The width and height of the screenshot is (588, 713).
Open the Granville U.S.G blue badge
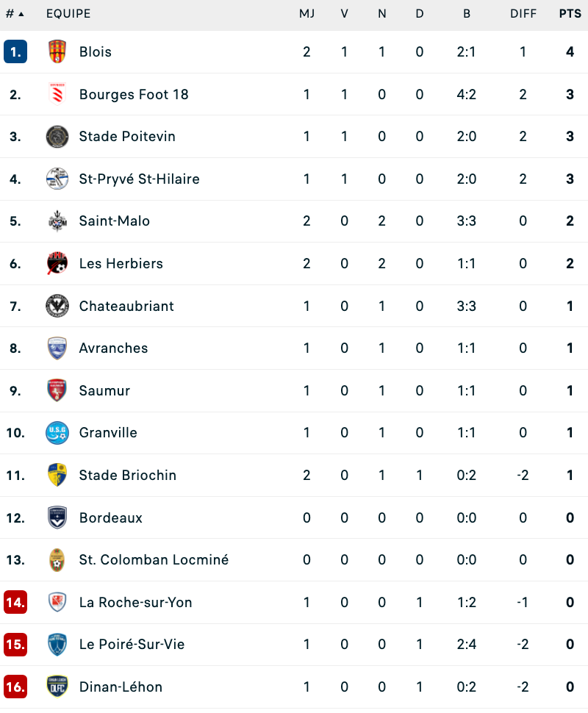(x=57, y=432)
